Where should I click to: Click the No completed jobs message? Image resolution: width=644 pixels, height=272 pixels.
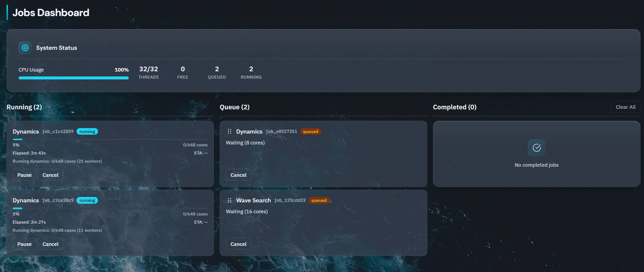click(x=536, y=165)
